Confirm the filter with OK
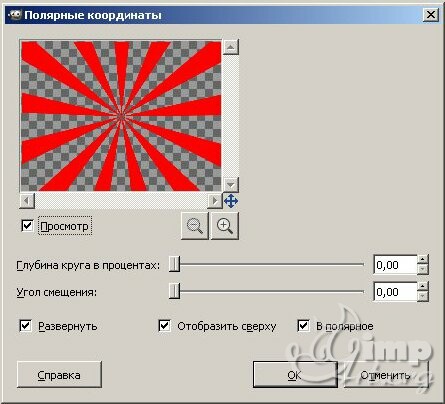Screen dimensions: 445x404 (295, 375)
